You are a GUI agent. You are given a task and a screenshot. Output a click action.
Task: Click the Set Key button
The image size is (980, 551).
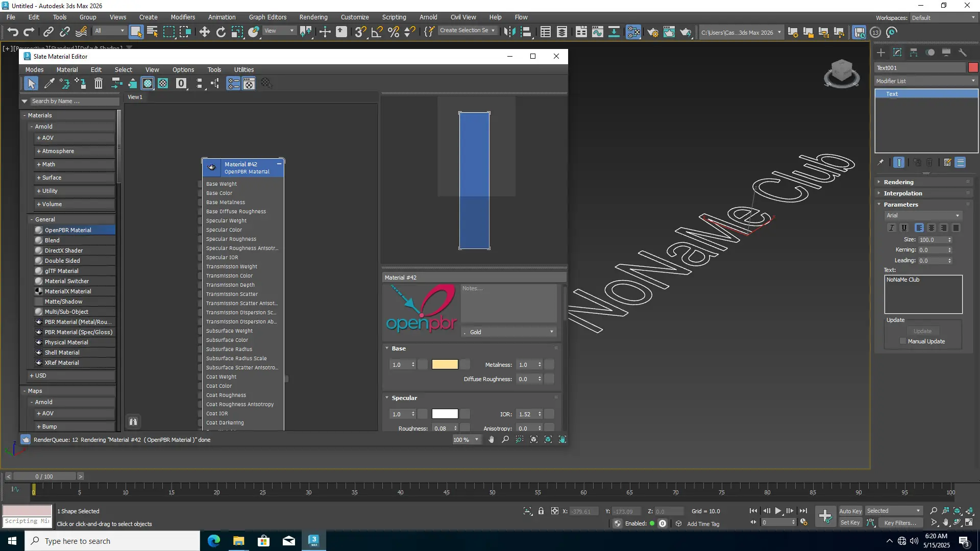(850, 523)
